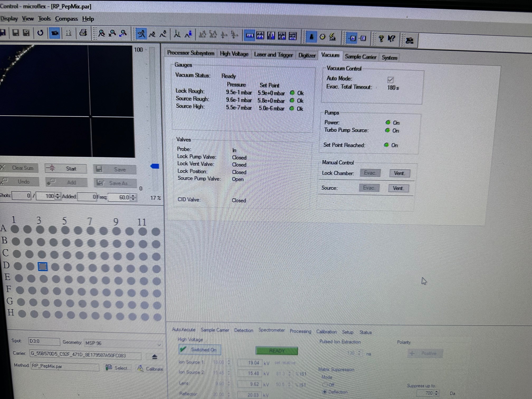Screen dimensions: 532x399
Task: Open the Compass menu
Action: [66, 19]
